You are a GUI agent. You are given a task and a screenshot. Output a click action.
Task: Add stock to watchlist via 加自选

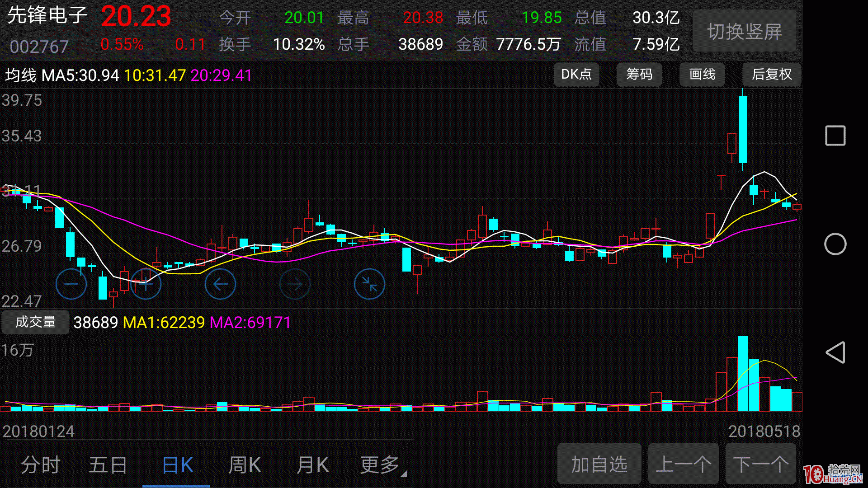599,464
